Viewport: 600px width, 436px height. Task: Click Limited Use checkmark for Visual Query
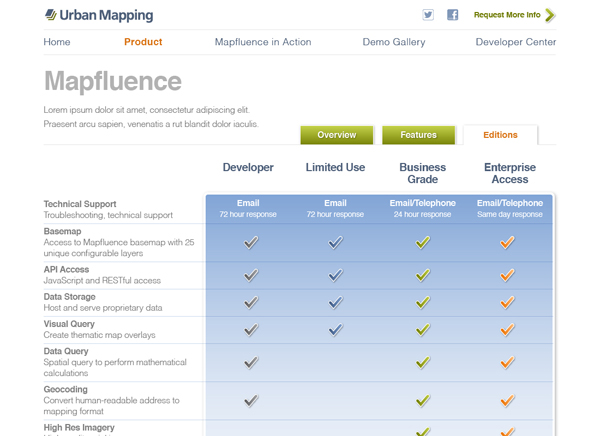coord(336,329)
